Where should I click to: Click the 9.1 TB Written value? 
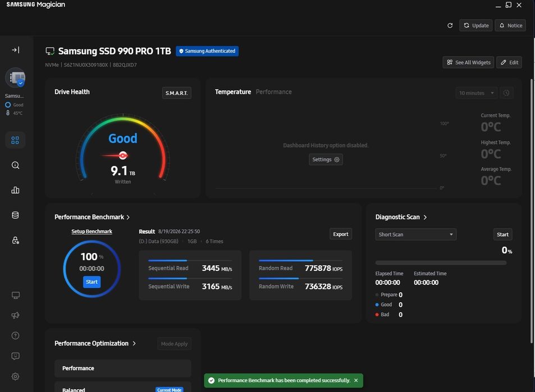[123, 171]
